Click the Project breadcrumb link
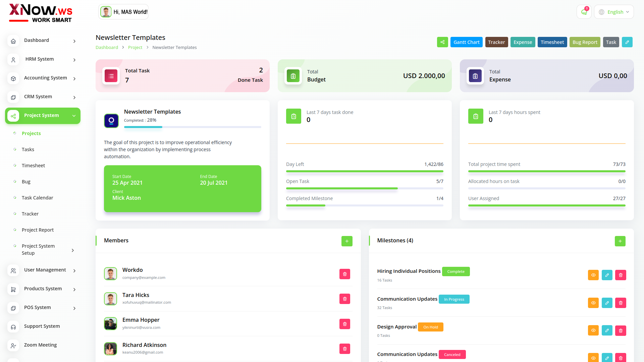Screen dimensions: 644x362 (135, 48)
